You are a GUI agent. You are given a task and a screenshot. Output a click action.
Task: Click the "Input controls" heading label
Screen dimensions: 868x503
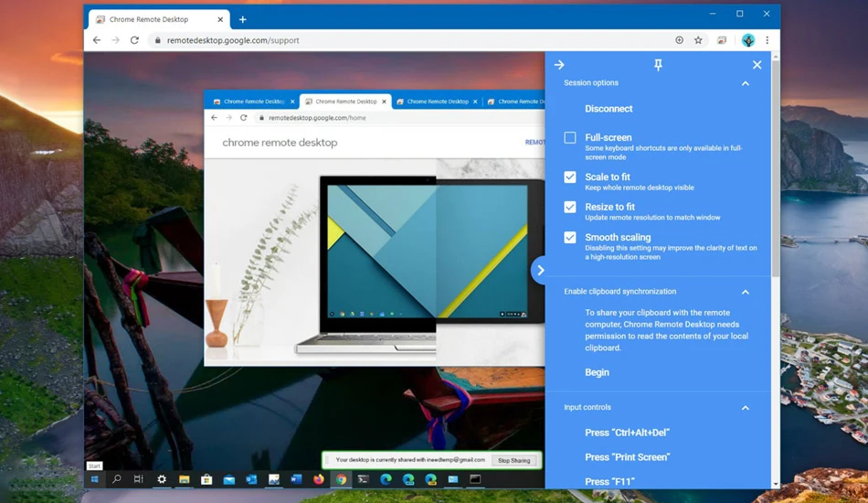pos(587,407)
